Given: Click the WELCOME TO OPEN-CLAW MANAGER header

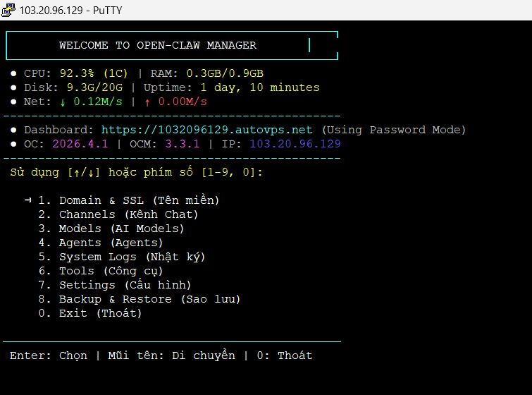Looking at the screenshot, I should click(x=158, y=45).
